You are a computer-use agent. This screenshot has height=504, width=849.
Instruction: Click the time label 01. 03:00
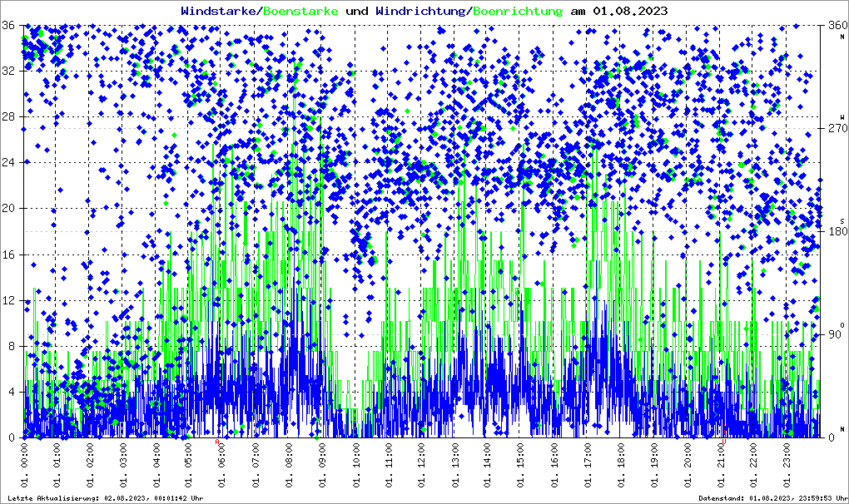pyautogui.click(x=123, y=465)
